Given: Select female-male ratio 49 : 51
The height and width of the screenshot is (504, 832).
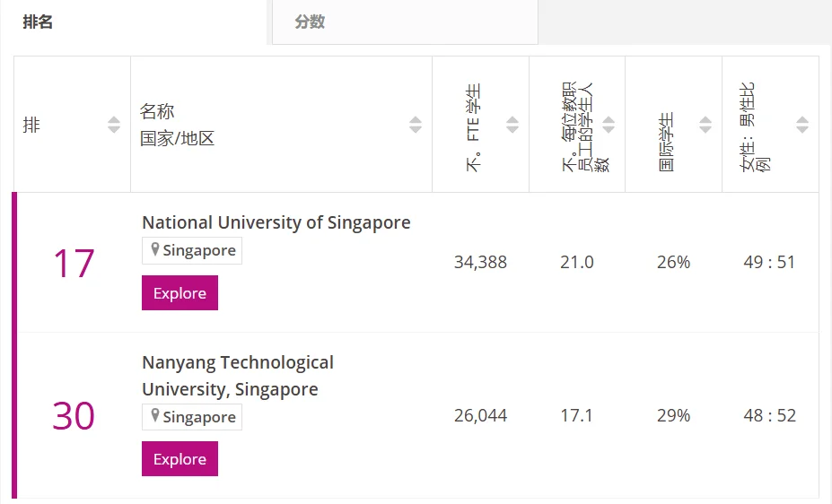Looking at the screenshot, I should point(769,263).
